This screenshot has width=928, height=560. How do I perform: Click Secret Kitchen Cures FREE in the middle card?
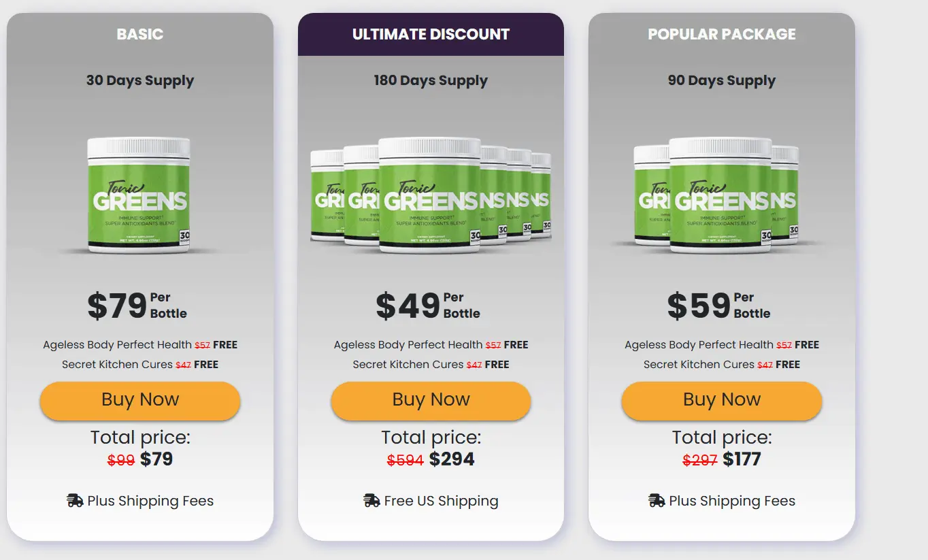[x=430, y=364]
